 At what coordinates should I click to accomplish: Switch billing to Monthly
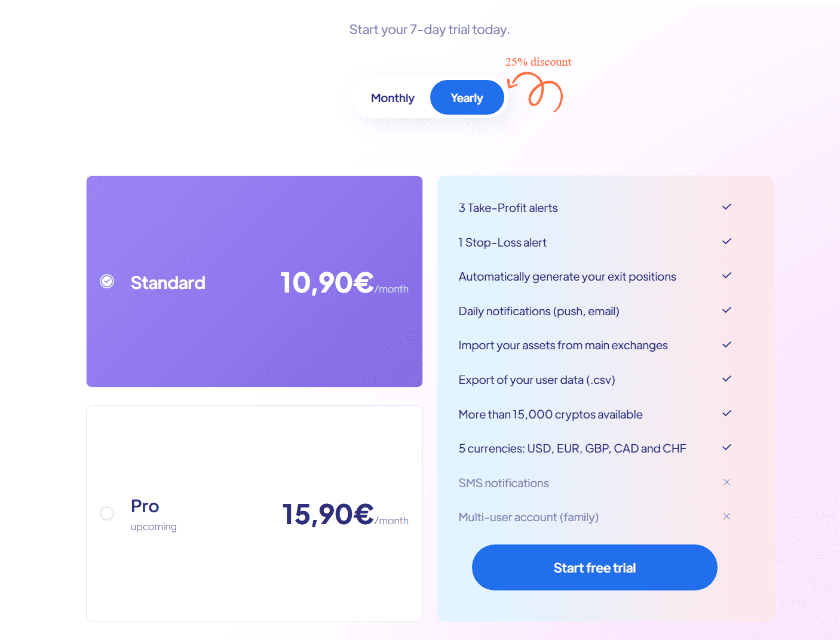click(x=393, y=98)
